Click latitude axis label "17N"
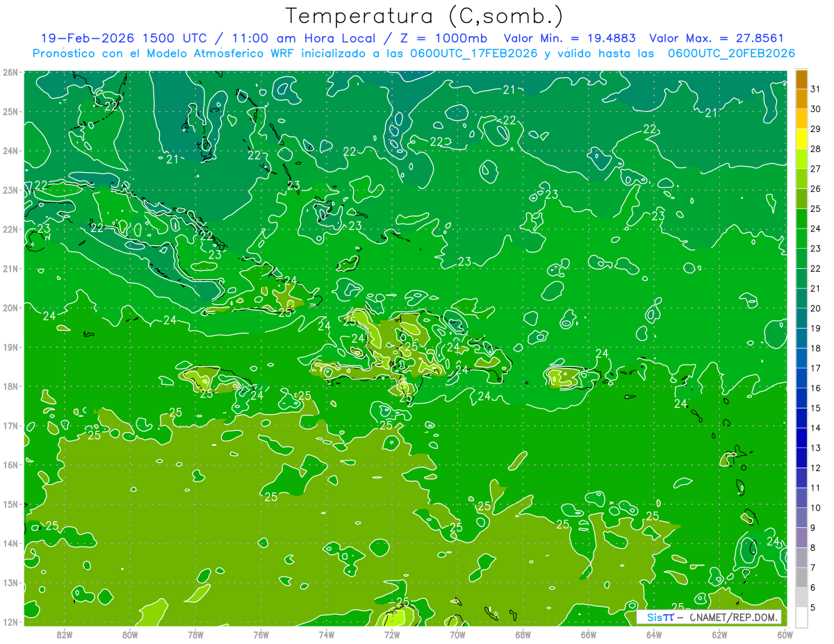Image resolution: width=834 pixels, height=644 pixels. [x=10, y=426]
